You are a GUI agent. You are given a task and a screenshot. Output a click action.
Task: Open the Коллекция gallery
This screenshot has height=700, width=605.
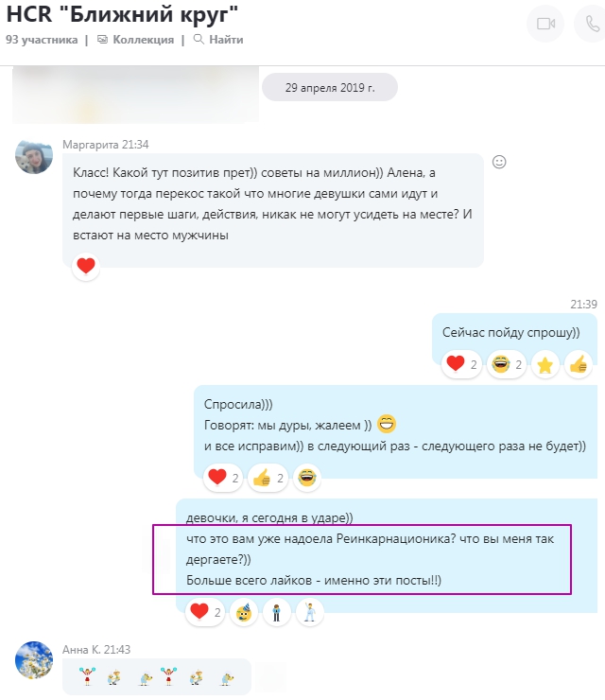point(135,40)
